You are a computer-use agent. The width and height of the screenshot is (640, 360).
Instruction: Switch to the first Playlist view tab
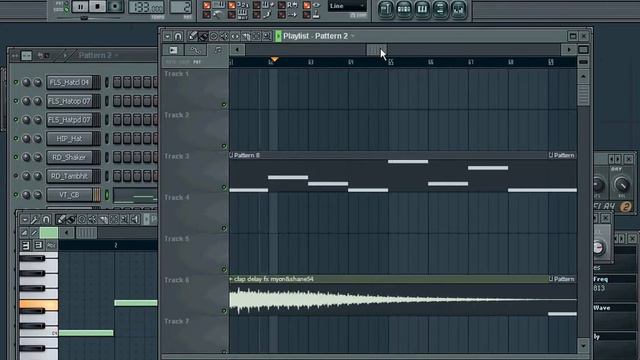point(173,50)
